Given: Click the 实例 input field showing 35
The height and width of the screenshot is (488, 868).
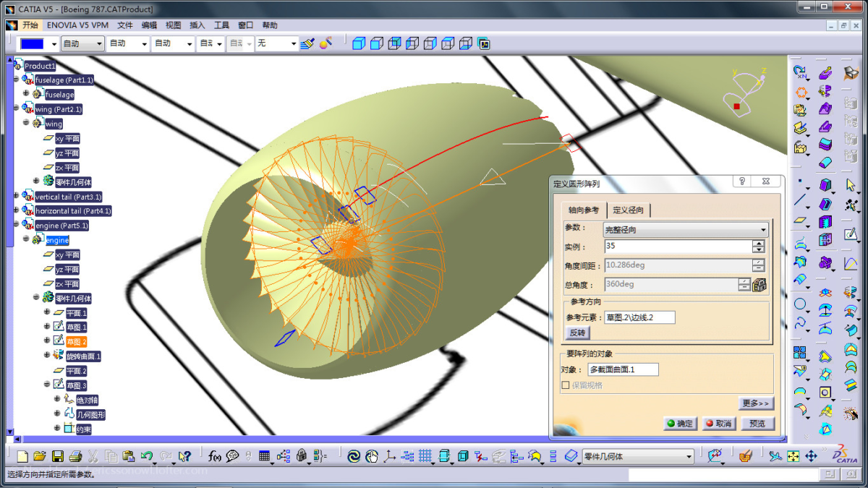Looking at the screenshot, I should coord(678,247).
